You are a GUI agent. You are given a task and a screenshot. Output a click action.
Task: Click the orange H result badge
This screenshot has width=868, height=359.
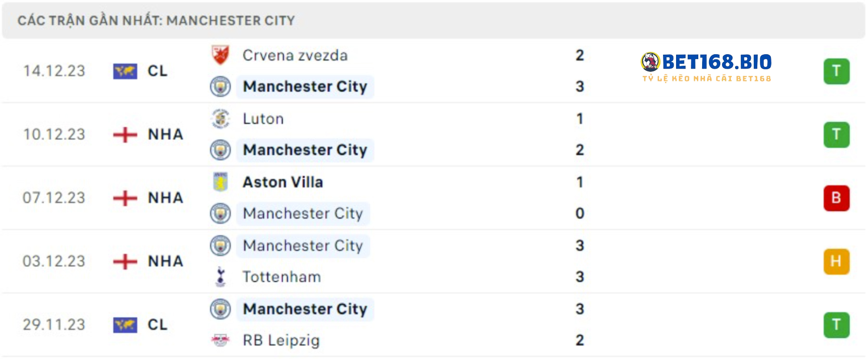coord(836,261)
